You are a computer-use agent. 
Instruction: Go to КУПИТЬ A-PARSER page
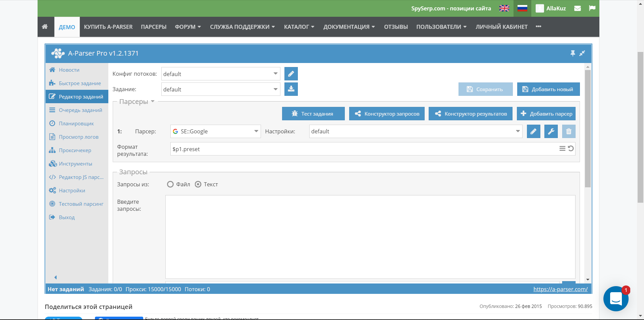tap(108, 27)
